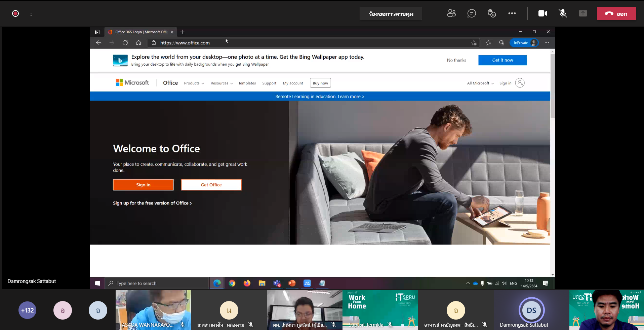This screenshot has width=644, height=330.
Task: Open the participants panel icon
Action: pos(451,13)
